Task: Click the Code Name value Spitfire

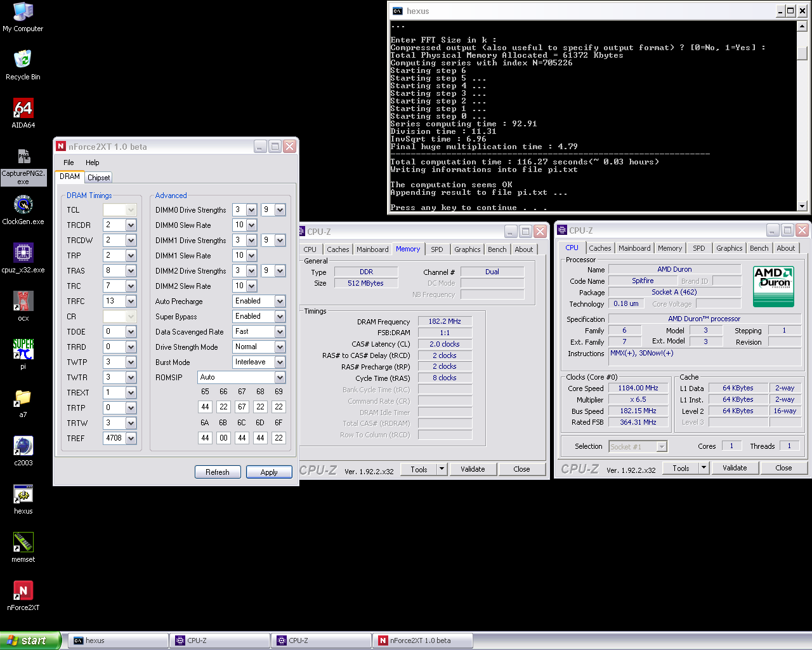Action: [x=643, y=281]
